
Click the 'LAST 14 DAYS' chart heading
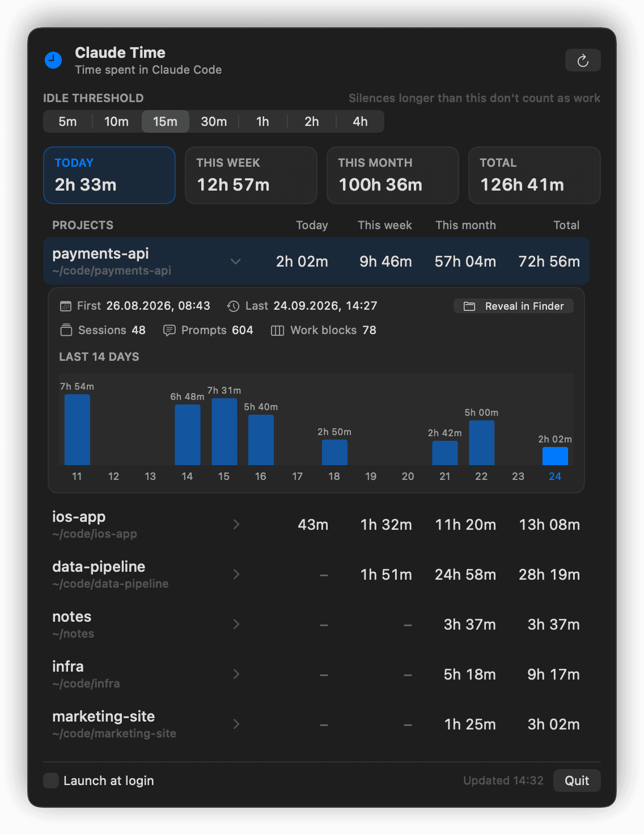pyautogui.click(x=99, y=357)
